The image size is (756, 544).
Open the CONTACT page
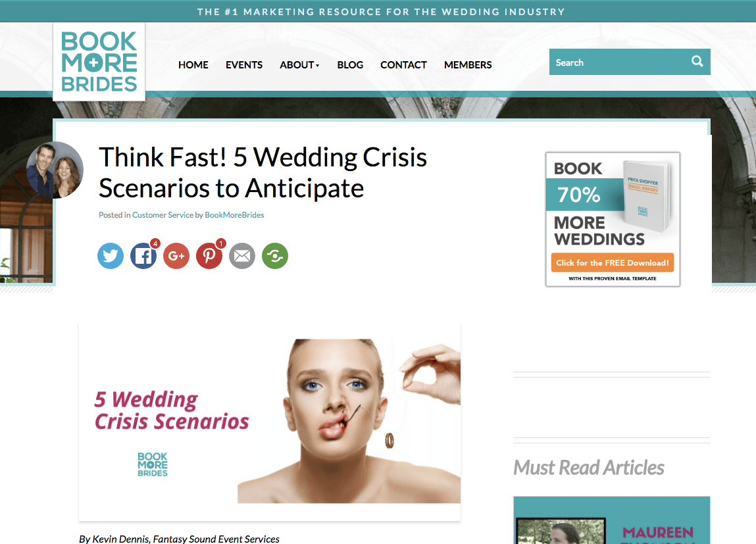coord(403,64)
